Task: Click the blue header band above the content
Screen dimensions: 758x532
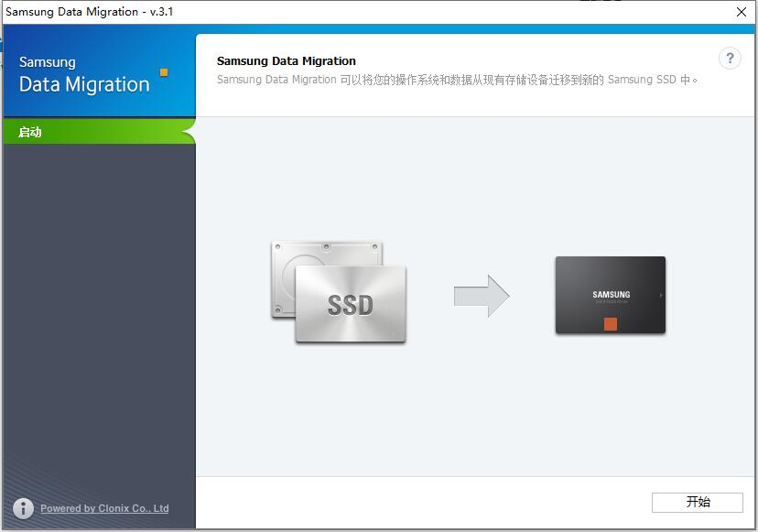Action: coord(458,27)
